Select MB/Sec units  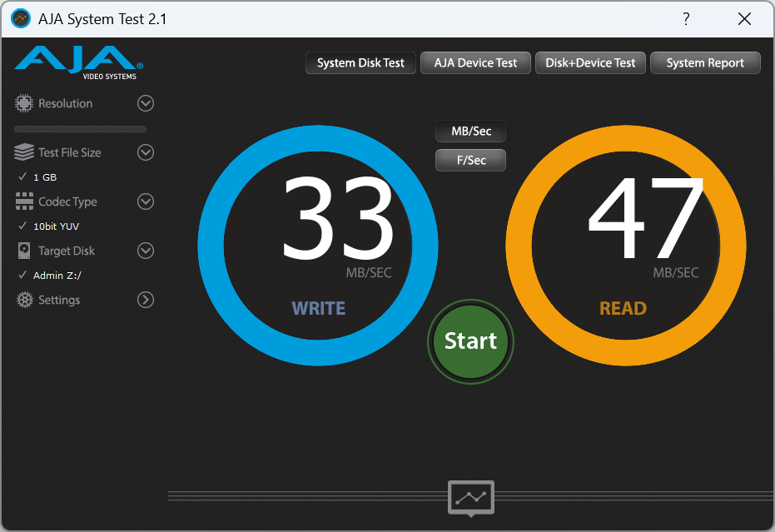click(x=470, y=131)
